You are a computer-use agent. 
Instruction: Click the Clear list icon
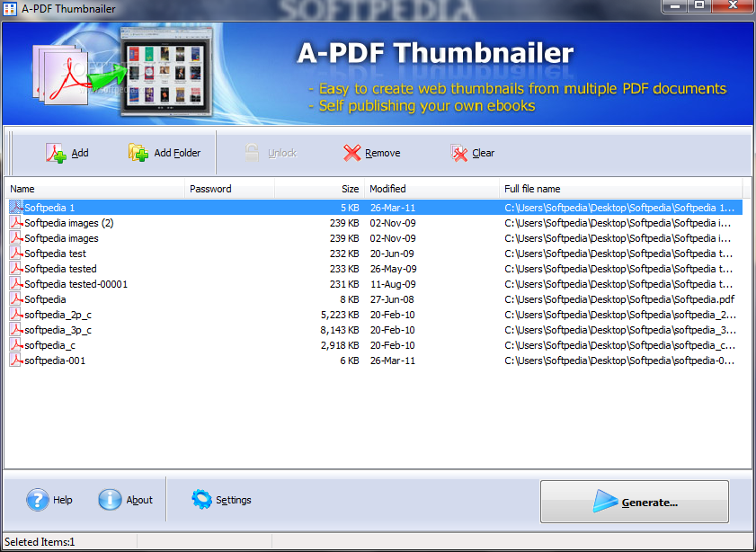(x=459, y=154)
